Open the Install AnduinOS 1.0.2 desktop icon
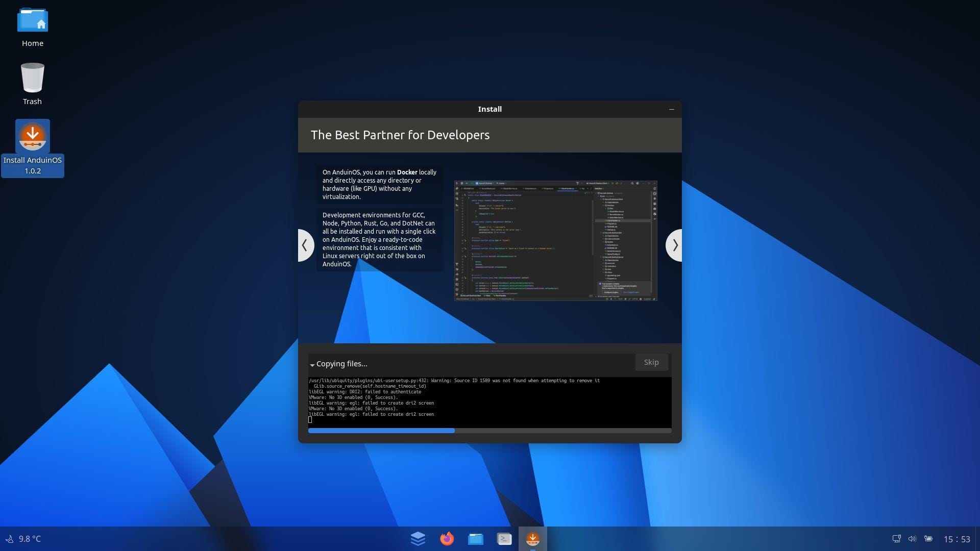The image size is (980, 551). coord(33,136)
